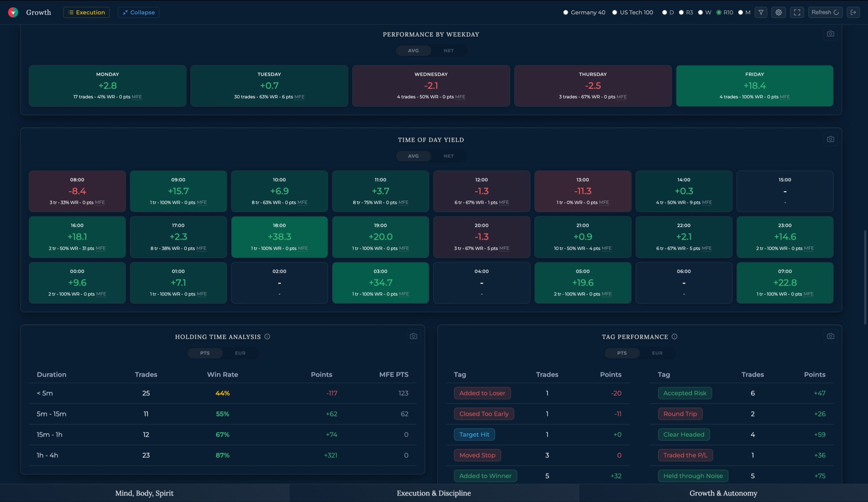Open Tag Performance info icon
Image resolution: width=868 pixels, height=502 pixels.
pyautogui.click(x=674, y=337)
